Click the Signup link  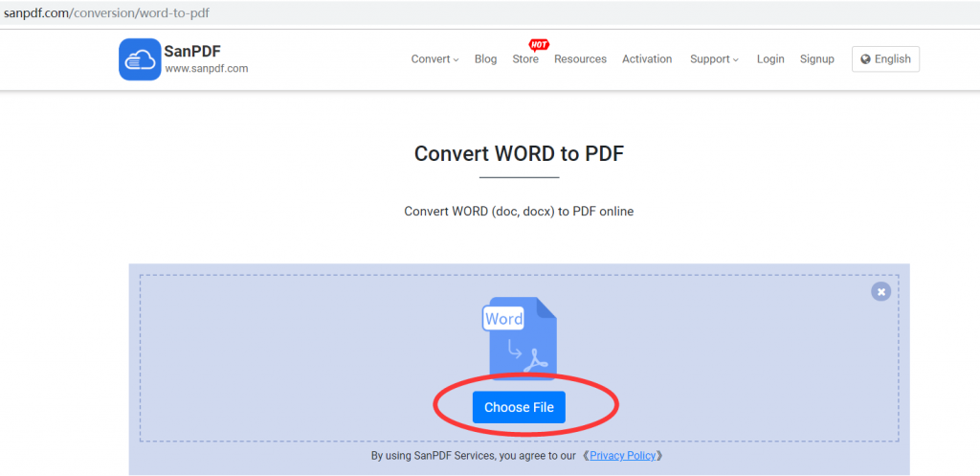click(816, 59)
